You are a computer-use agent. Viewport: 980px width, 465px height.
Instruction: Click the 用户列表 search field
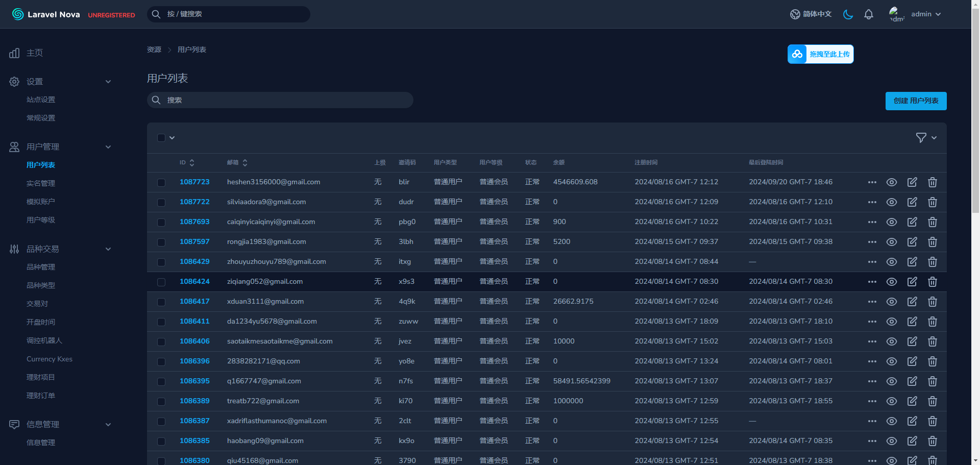tap(286, 100)
